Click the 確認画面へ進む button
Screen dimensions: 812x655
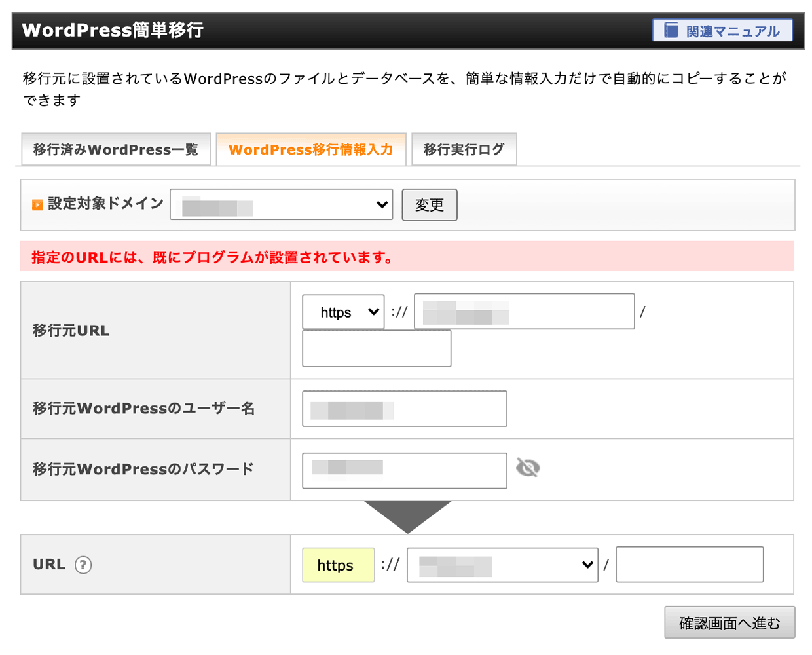(x=729, y=622)
